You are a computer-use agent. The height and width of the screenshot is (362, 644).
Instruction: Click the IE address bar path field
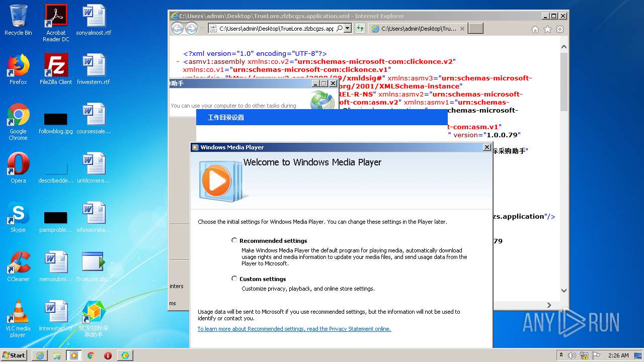276,29
